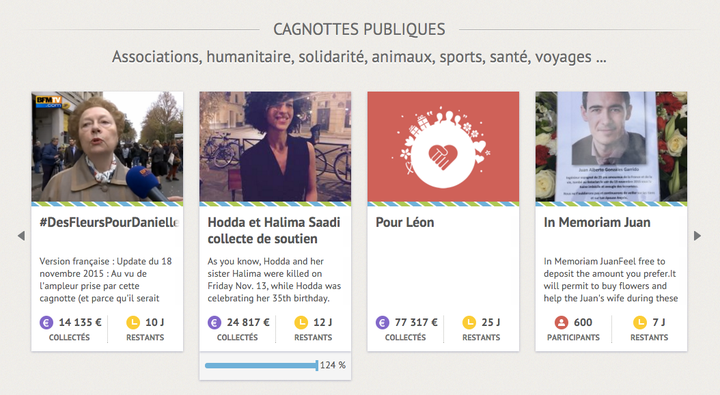Click the red heart globe thumbnail
The width and height of the screenshot is (720, 395).
[443, 147]
